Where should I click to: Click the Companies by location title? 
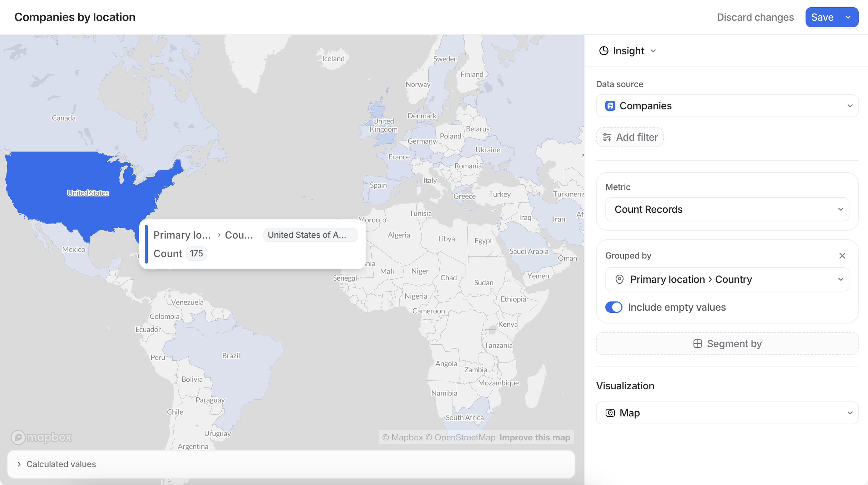(75, 17)
